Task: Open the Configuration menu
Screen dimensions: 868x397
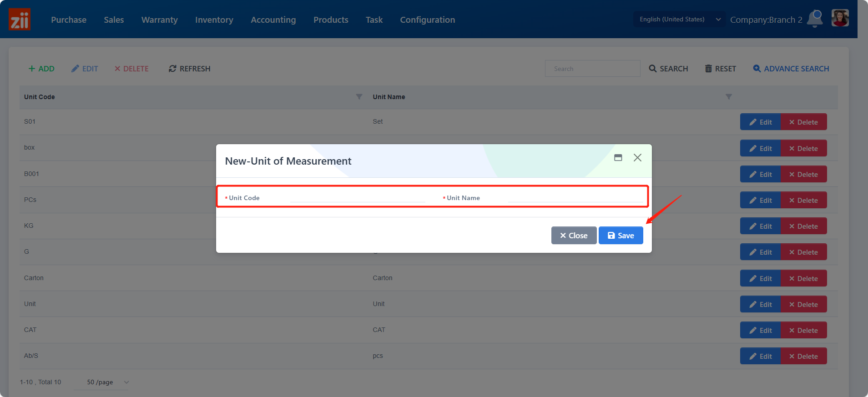Action: (427, 20)
